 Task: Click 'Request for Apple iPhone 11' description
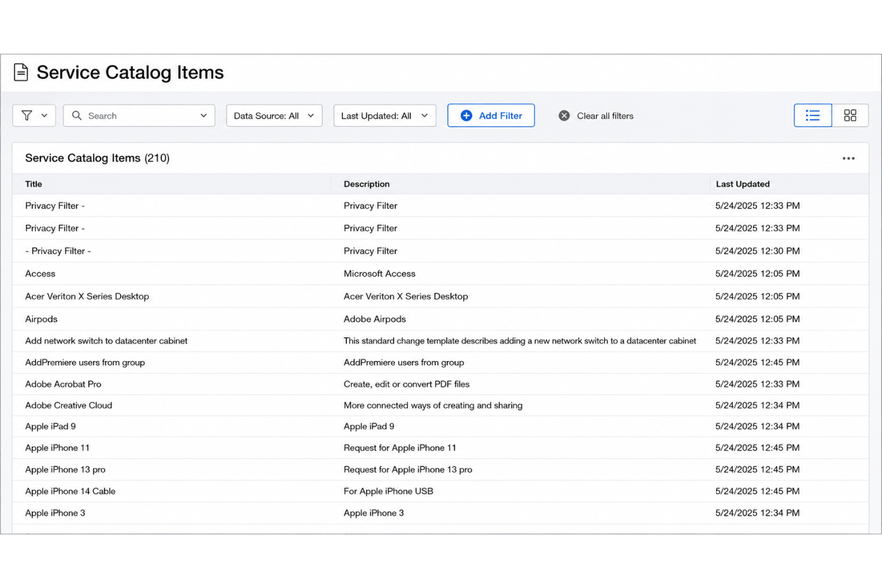400,447
